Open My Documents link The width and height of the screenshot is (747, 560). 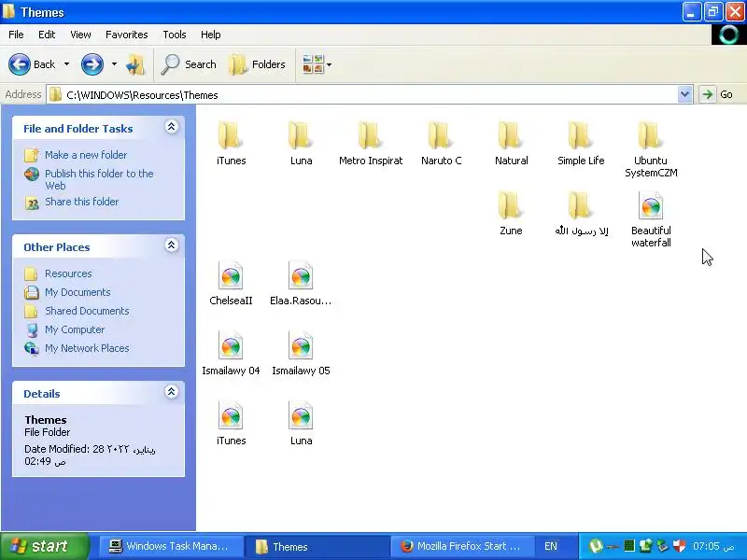click(x=78, y=292)
